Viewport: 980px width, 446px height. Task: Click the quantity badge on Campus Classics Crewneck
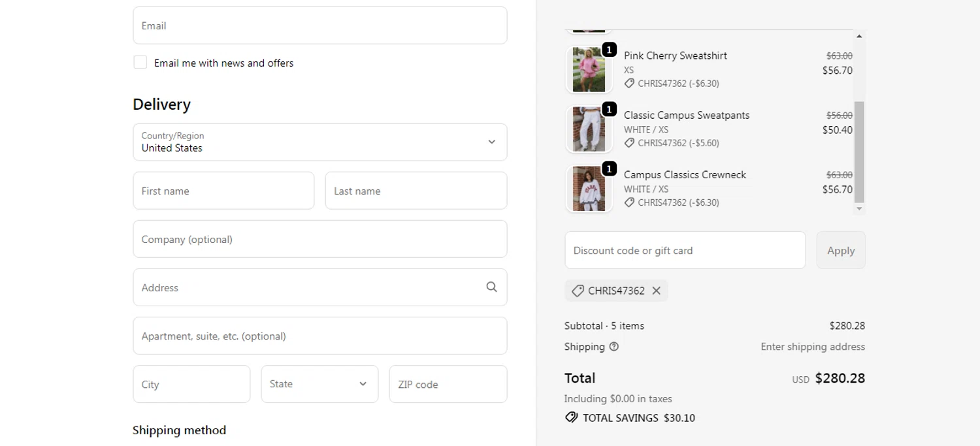609,169
